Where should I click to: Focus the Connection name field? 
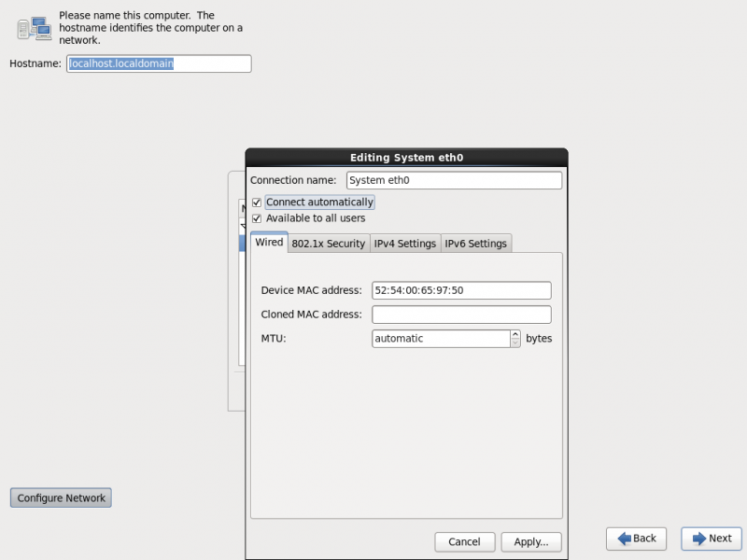[x=454, y=181]
